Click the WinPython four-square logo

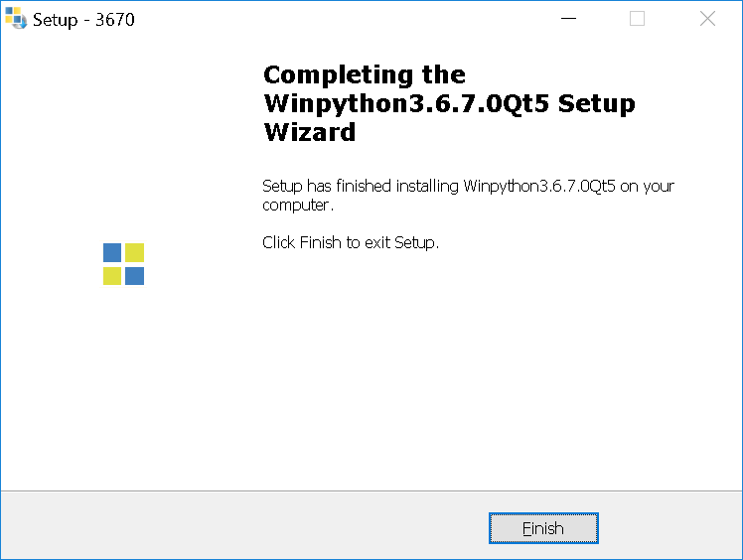pyautogui.click(x=124, y=264)
